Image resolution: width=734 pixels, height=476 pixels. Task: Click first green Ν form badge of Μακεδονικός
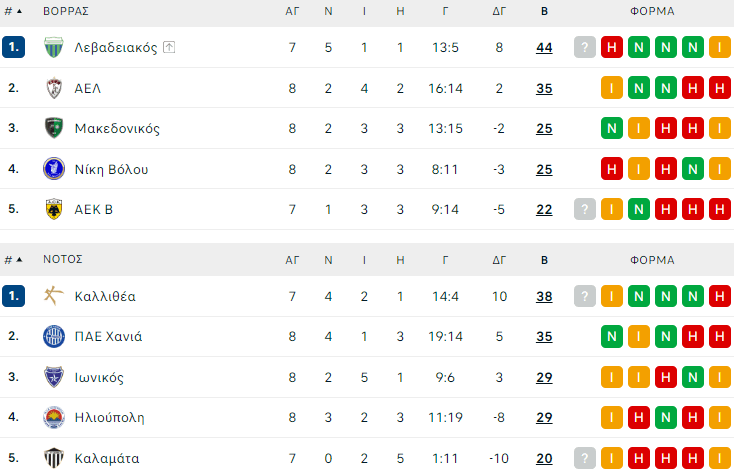point(612,128)
